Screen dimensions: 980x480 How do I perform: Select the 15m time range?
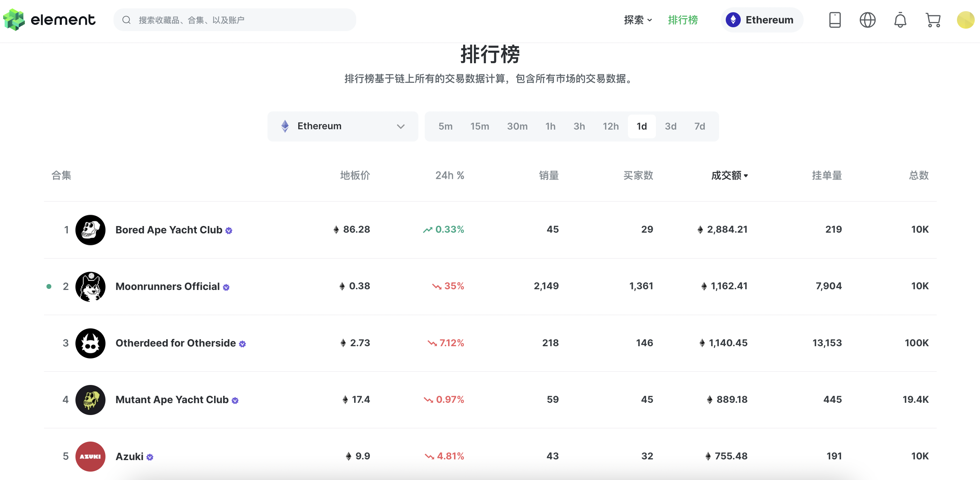coord(480,126)
